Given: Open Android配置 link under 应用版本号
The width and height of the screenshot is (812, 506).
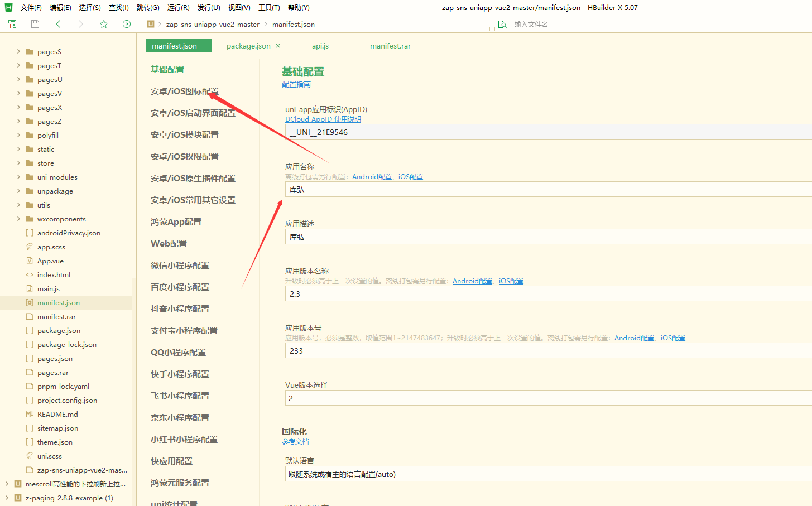Looking at the screenshot, I should tap(634, 338).
